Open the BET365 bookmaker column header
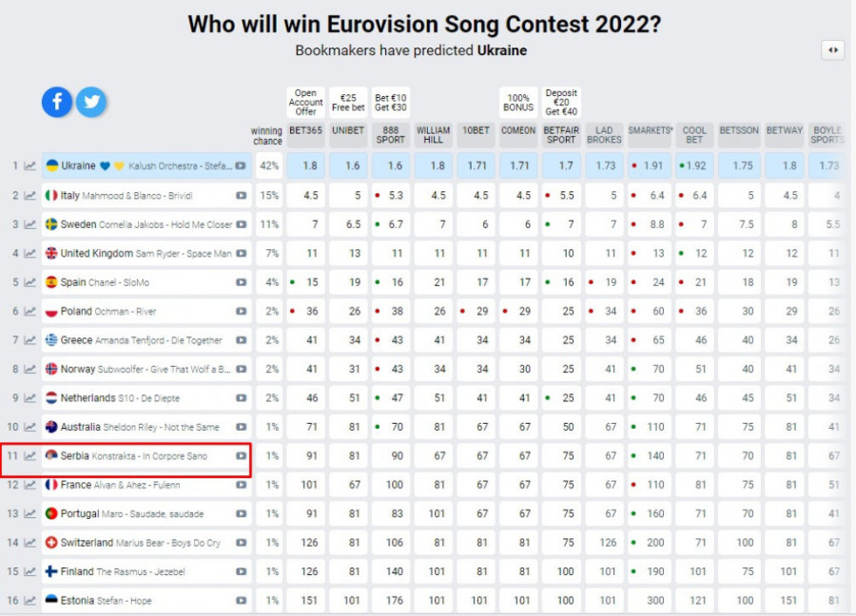The image size is (856, 616). pyautogui.click(x=305, y=130)
